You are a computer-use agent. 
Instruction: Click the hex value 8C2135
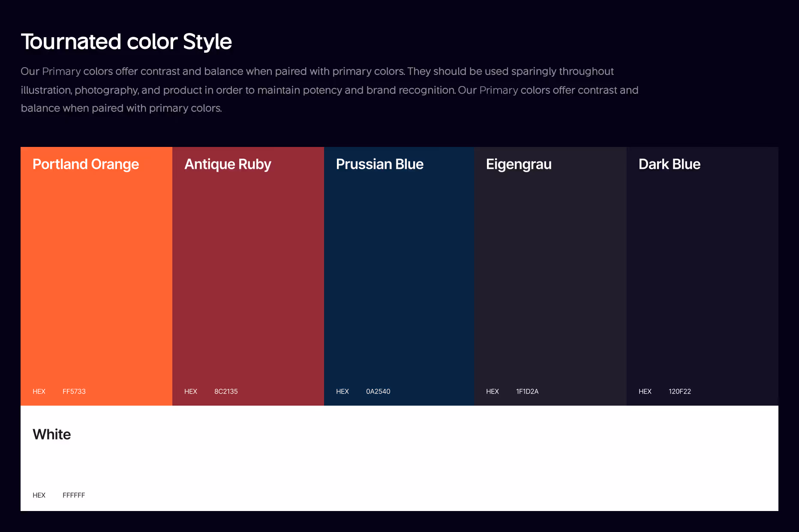226,392
